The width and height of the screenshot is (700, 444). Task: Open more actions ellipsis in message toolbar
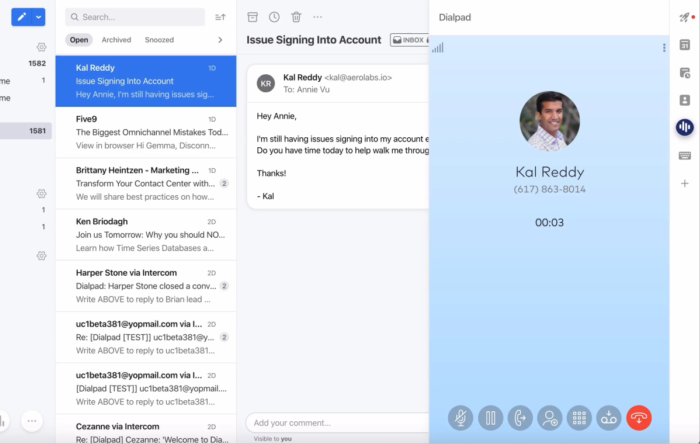point(317,17)
